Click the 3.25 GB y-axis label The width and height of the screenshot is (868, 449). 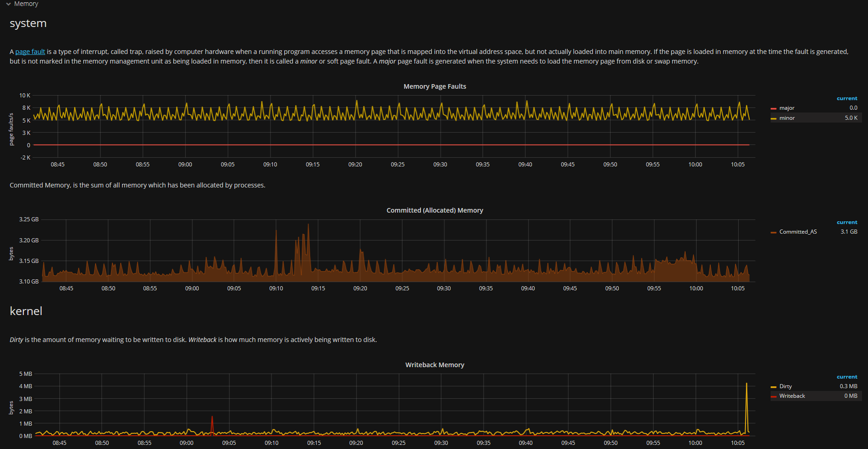(x=29, y=219)
